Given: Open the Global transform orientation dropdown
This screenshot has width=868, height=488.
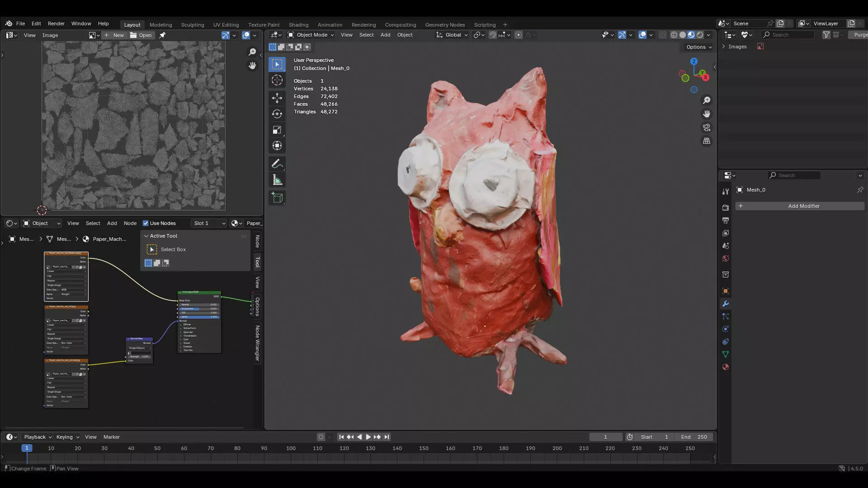Looking at the screenshot, I should (x=452, y=35).
